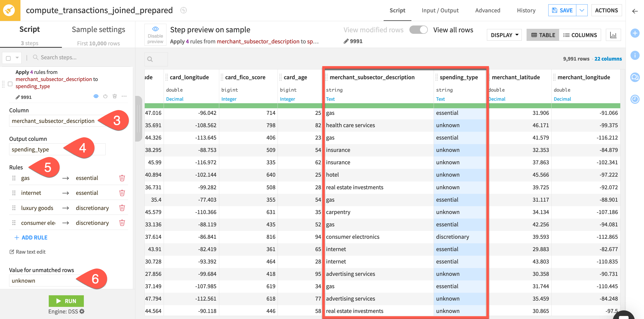Image resolution: width=644 pixels, height=319 pixels.
Task: Click the SAVE button
Action: 562,10
